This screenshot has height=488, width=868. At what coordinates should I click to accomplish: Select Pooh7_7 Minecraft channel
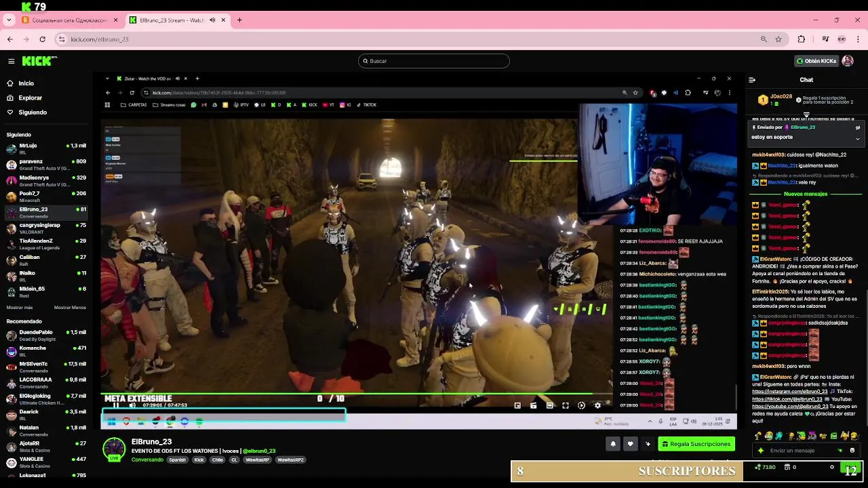point(46,197)
